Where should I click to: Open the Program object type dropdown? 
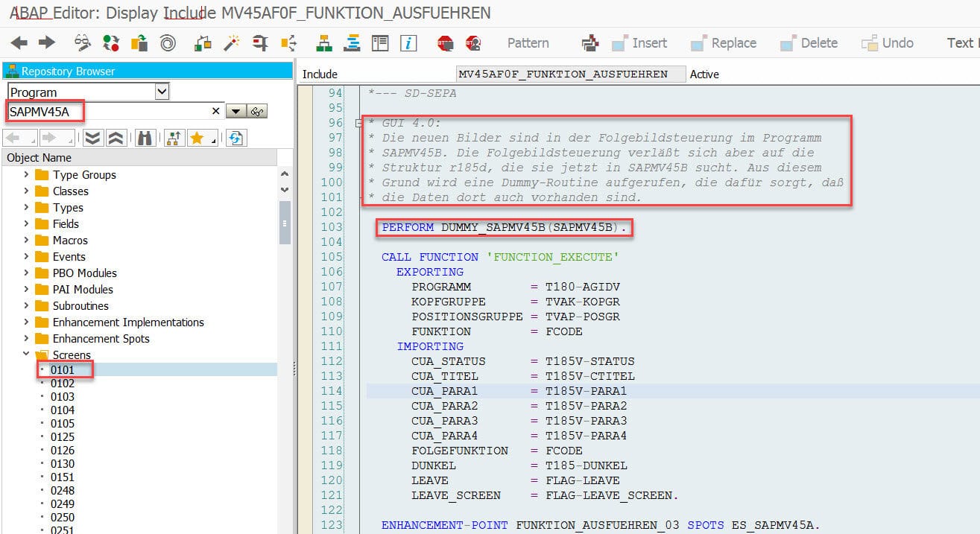click(x=162, y=92)
